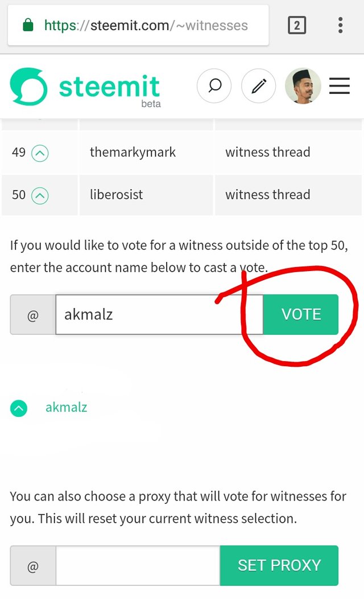Viewport: 364px width, 599px height.
Task: Upvote witness themarkymark
Action: tap(40, 154)
